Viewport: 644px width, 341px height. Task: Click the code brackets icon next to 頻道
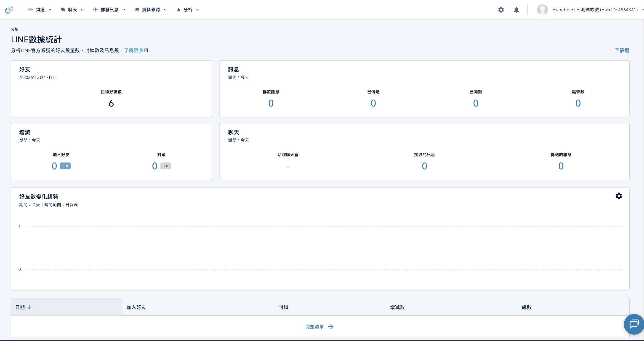[30, 10]
